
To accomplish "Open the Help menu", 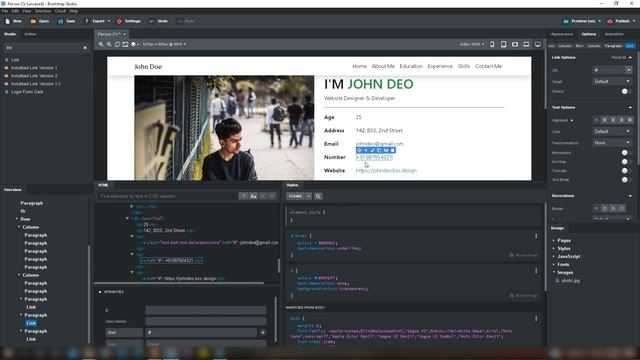I will click(73, 11).
